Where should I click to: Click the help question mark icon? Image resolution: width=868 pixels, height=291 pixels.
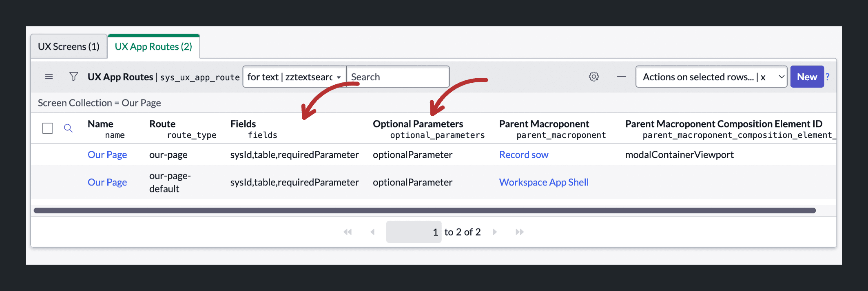point(827,77)
